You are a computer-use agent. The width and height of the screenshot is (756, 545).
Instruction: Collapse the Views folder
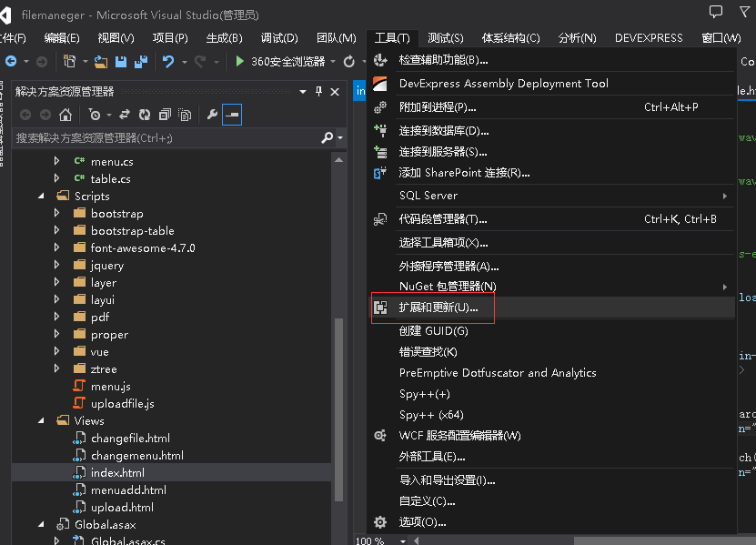pyautogui.click(x=42, y=420)
